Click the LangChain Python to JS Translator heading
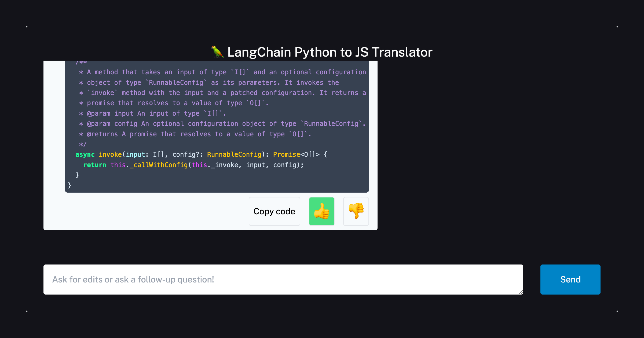Screen dimensions: 644x338 (x=330, y=52)
